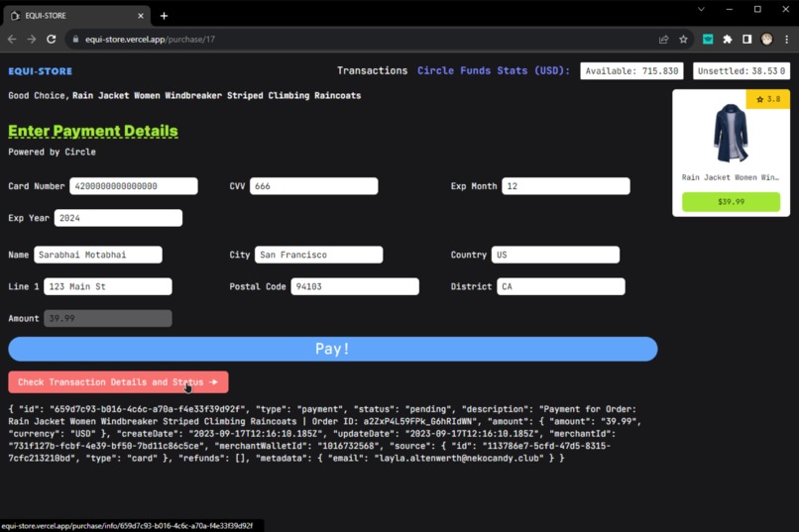Image resolution: width=799 pixels, height=532 pixels.
Task: Click the transaction JSON response text
Action: 324,434
